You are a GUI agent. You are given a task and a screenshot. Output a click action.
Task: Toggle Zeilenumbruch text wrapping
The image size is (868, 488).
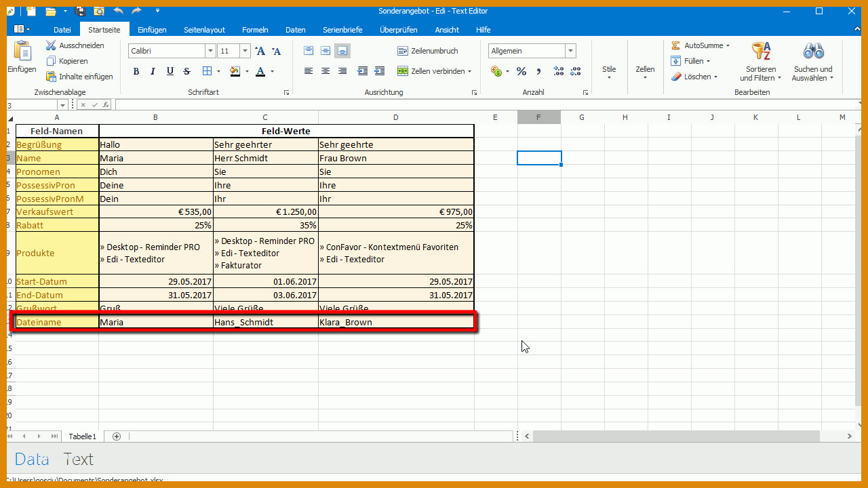click(428, 51)
